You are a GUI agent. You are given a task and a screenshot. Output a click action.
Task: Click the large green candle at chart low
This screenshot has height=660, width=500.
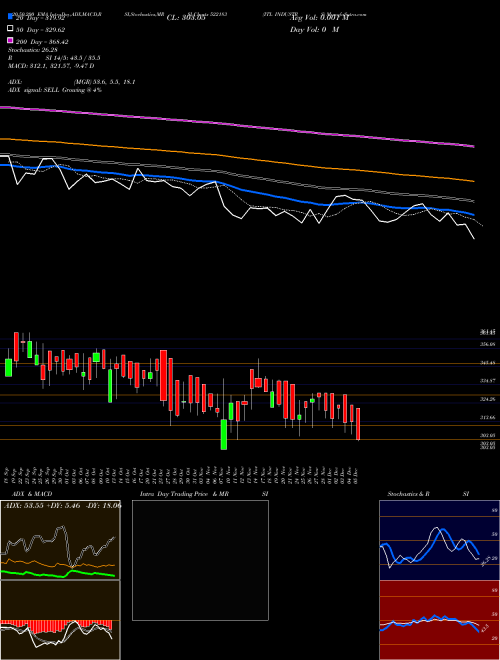224,434
